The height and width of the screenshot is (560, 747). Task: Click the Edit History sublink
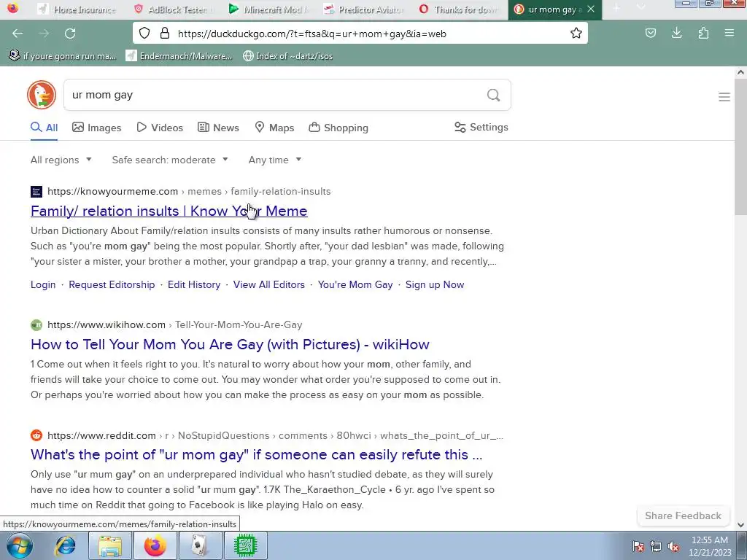pyautogui.click(x=194, y=285)
